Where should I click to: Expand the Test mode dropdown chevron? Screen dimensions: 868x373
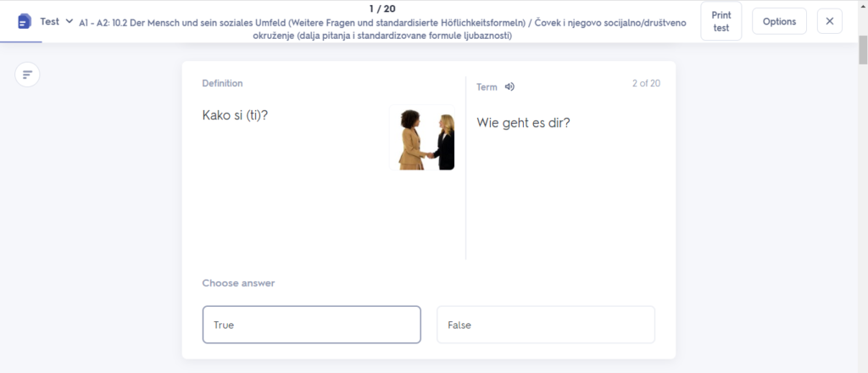[70, 21]
